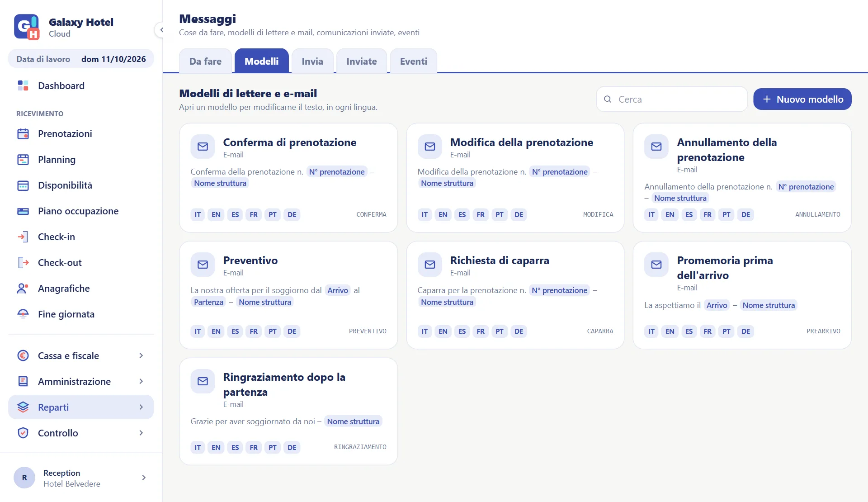868x502 pixels.
Task: Open the Promemoria prima dell'arrivo template
Action: [x=742, y=295]
